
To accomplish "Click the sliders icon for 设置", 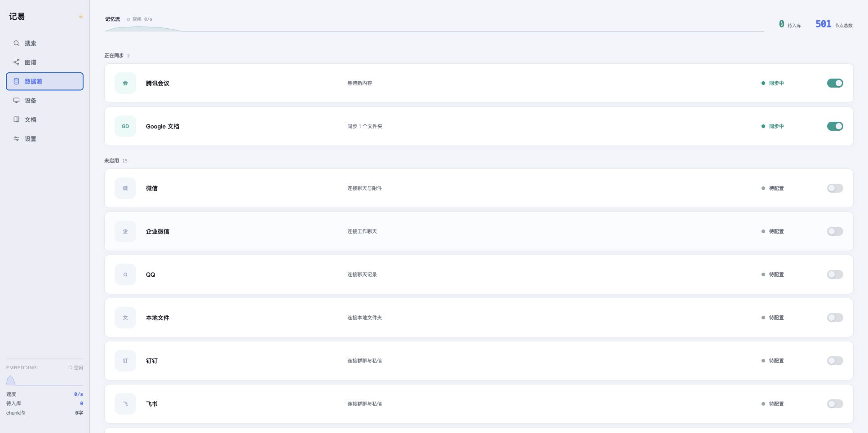I will pyautogui.click(x=16, y=138).
